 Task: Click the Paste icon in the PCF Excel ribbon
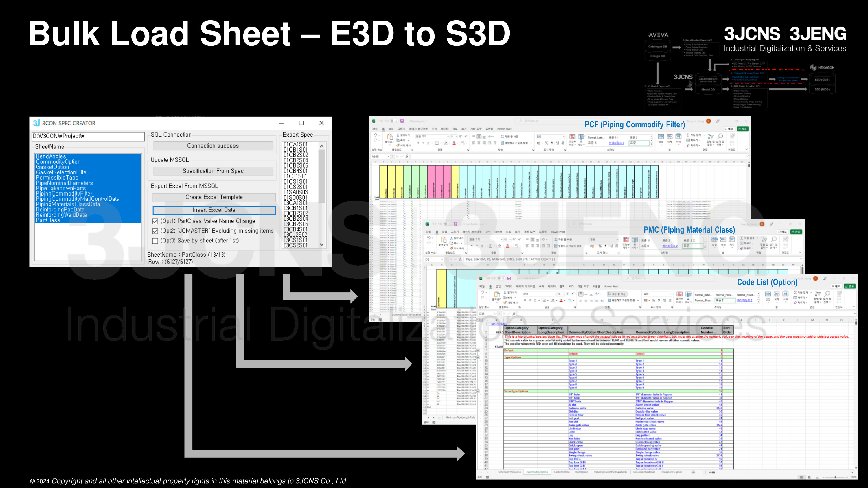390,137
